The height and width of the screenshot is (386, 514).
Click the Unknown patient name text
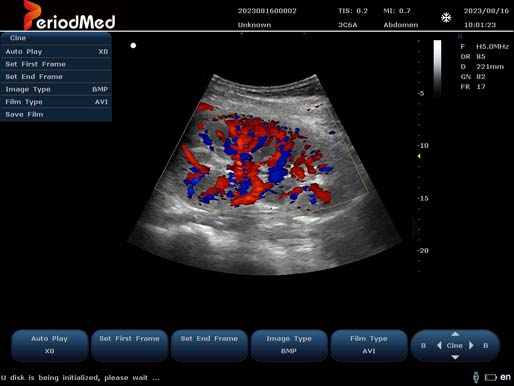coord(254,25)
